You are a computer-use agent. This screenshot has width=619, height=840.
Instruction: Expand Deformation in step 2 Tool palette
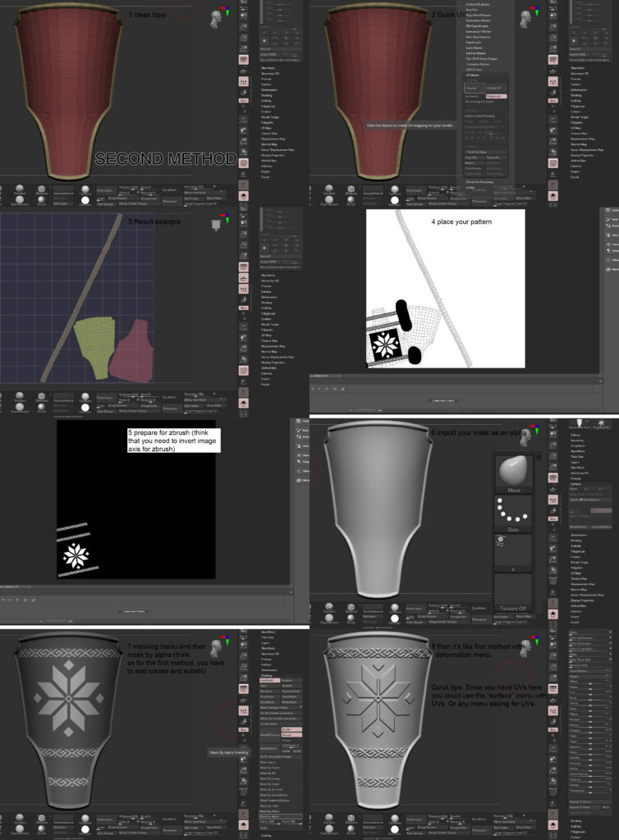click(579, 90)
